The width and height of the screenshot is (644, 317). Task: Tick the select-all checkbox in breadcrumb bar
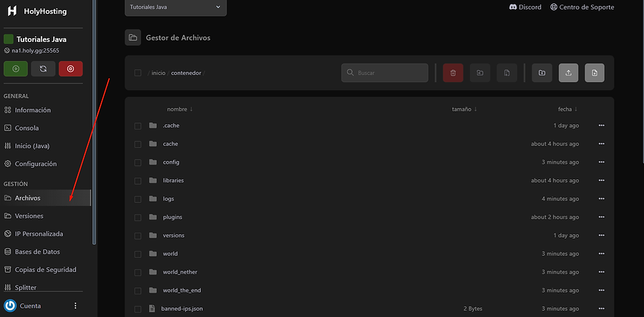click(138, 73)
